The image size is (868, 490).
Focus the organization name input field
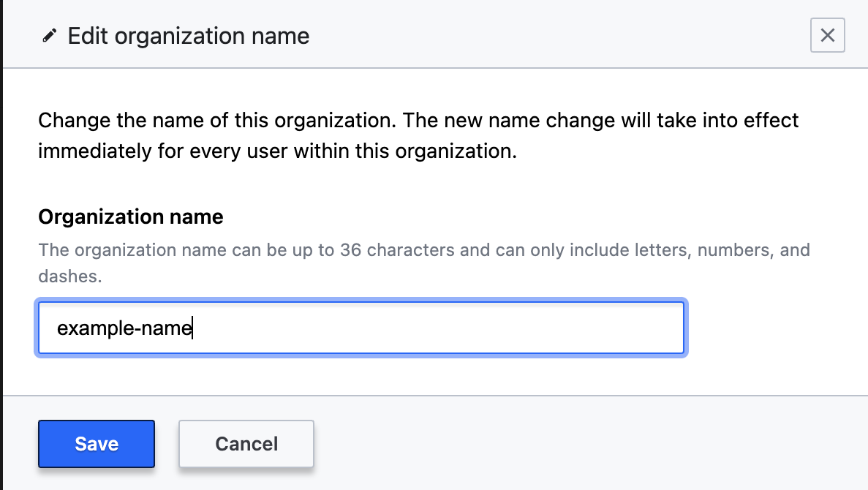point(361,328)
